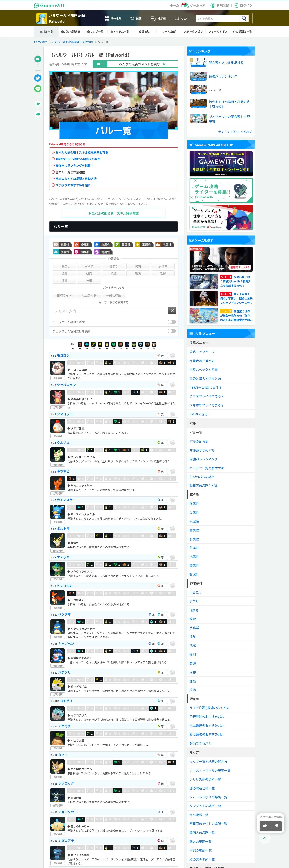Sort by the watering column arrow
This screenshot has width=289, height=868.
tap(86, 348)
